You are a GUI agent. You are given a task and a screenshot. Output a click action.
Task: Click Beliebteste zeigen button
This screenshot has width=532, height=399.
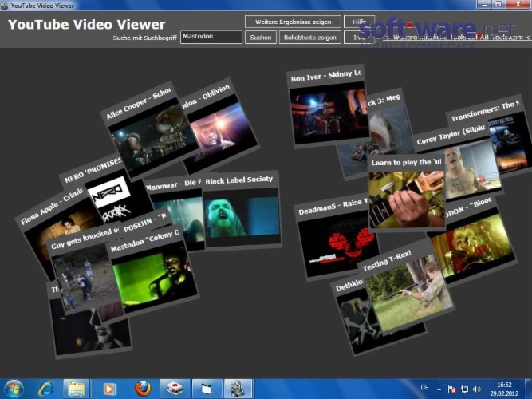(x=310, y=38)
